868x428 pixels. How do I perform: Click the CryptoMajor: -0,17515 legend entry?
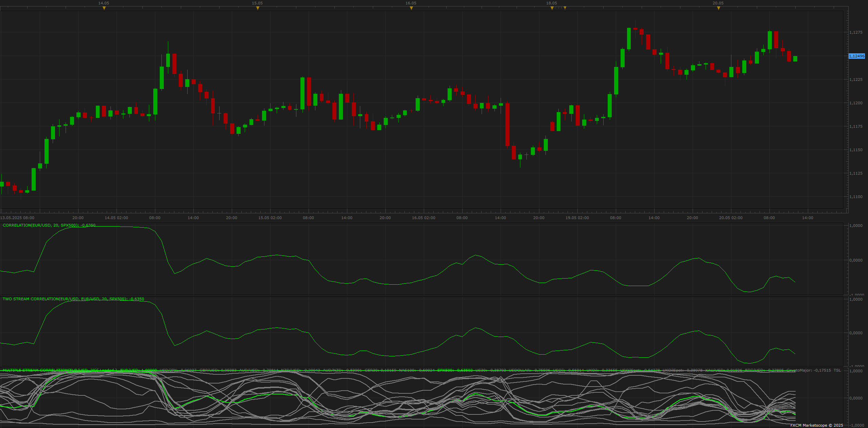pos(809,370)
